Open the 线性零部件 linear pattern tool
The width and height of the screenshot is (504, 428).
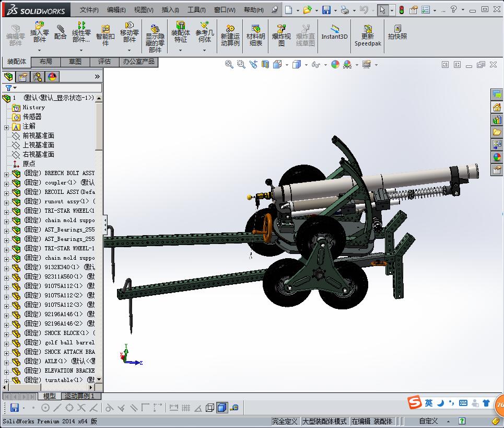click(x=81, y=32)
